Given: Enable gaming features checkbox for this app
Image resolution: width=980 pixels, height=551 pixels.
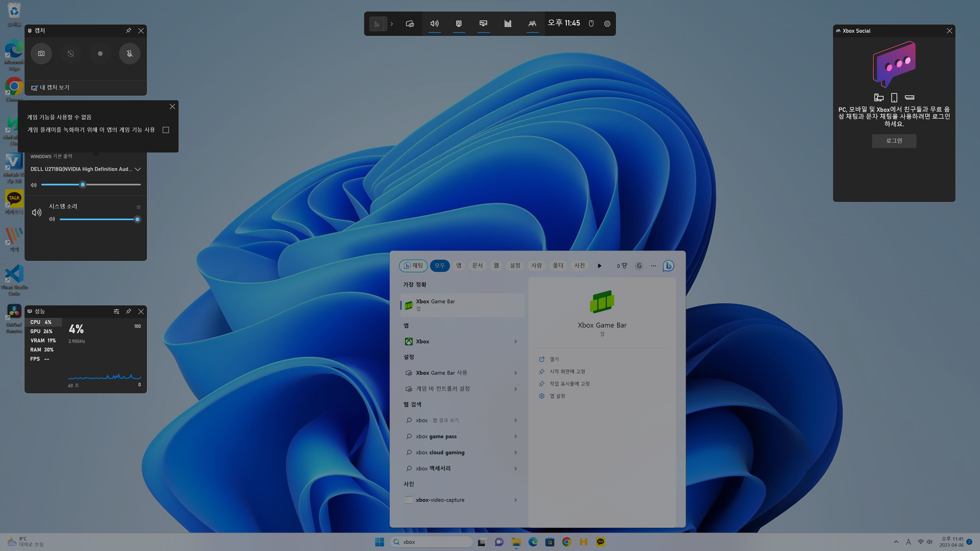Looking at the screenshot, I should pyautogui.click(x=166, y=130).
